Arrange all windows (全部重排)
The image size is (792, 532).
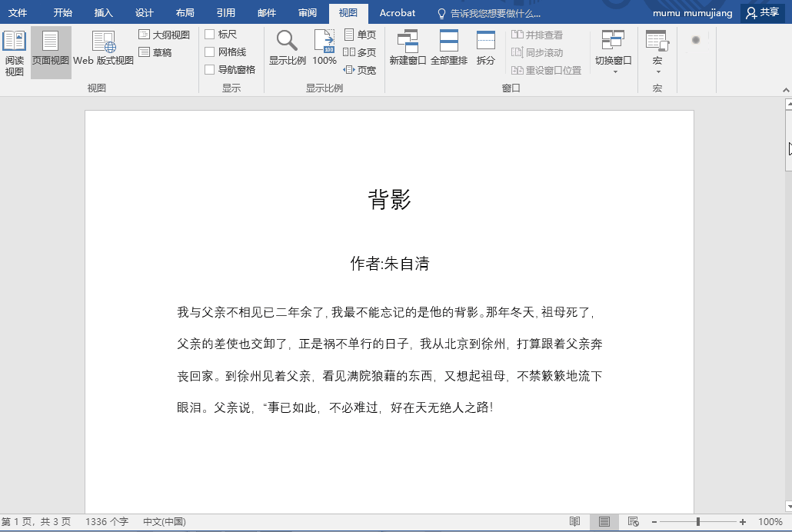tap(449, 48)
